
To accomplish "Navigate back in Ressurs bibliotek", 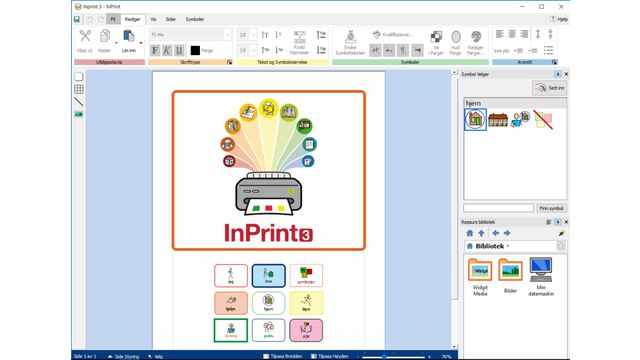I will (x=495, y=233).
